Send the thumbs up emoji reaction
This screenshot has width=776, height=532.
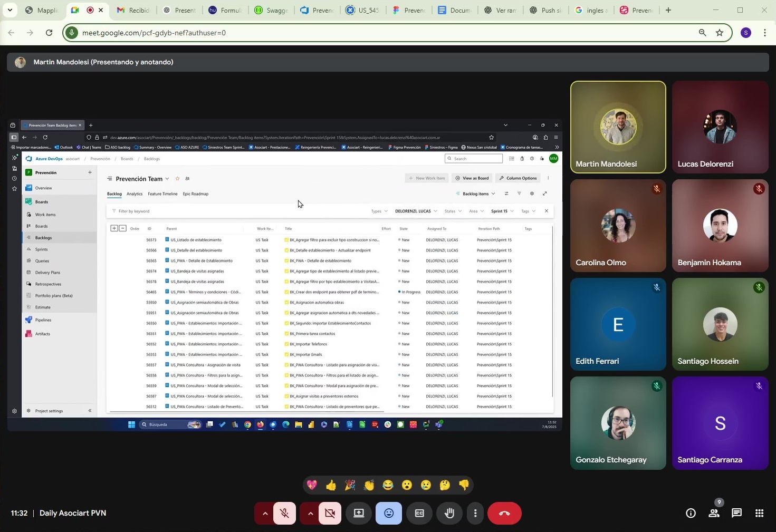click(331, 485)
